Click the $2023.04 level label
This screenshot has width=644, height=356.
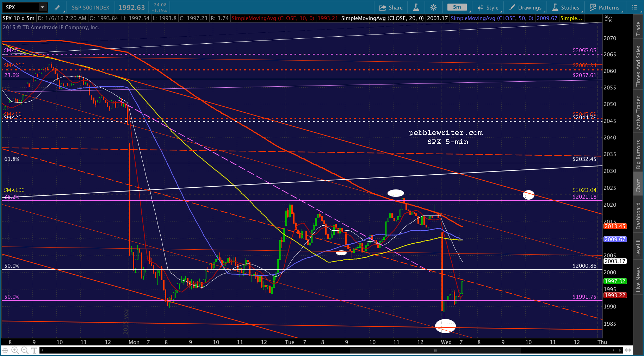point(584,190)
